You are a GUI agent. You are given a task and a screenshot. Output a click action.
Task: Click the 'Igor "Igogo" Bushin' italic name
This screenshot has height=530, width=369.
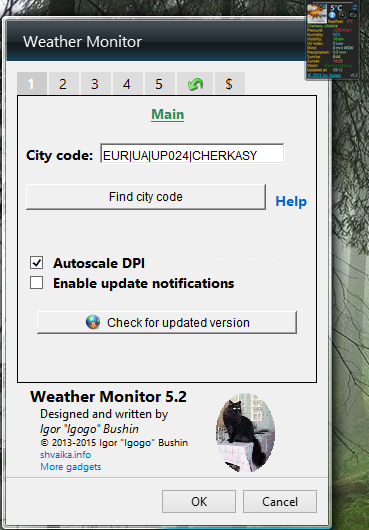89,429
